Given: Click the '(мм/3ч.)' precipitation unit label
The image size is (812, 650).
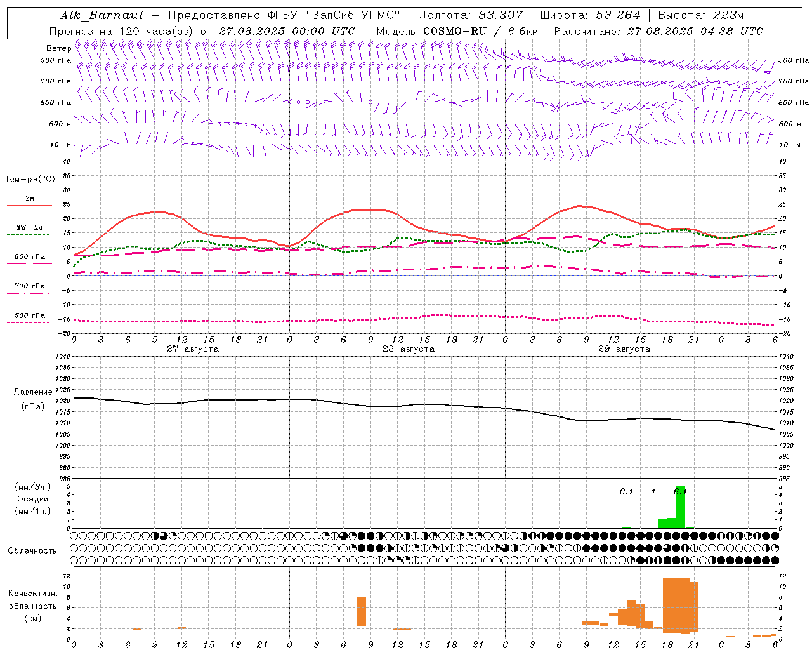Looking at the screenshot, I should [33, 487].
